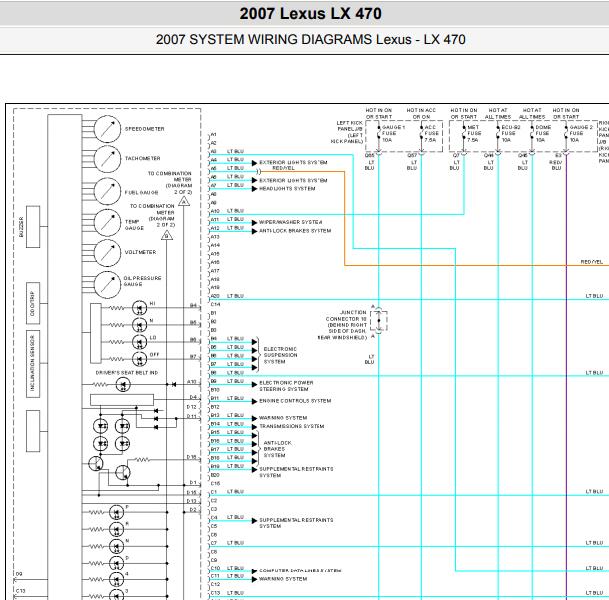Click the BUZZER component box

tap(33, 227)
